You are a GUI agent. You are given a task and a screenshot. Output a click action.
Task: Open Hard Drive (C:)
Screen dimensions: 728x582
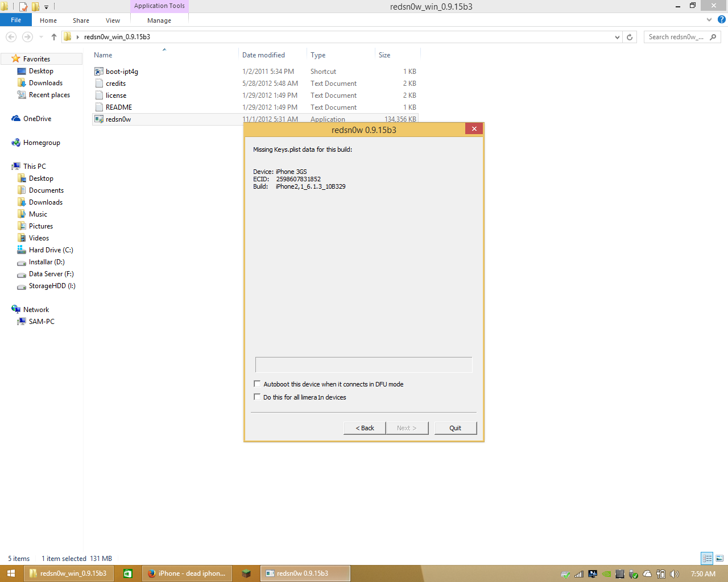[x=51, y=250]
